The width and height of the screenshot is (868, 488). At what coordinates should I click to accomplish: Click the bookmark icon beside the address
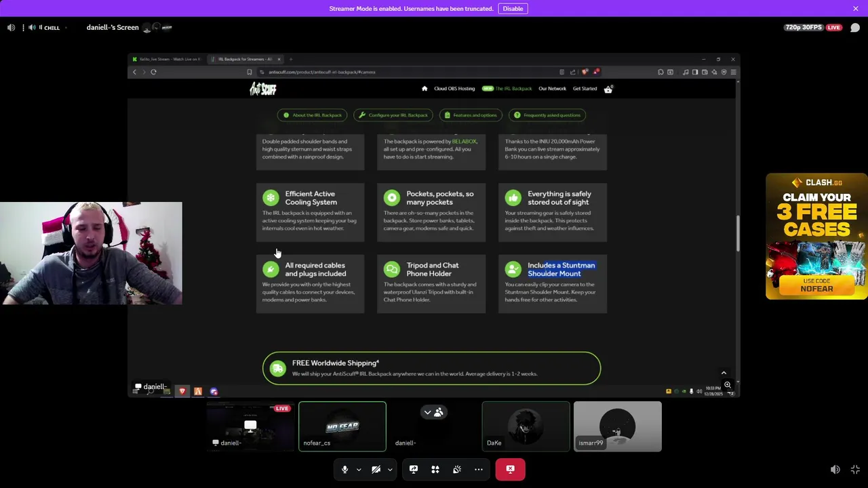click(x=250, y=72)
